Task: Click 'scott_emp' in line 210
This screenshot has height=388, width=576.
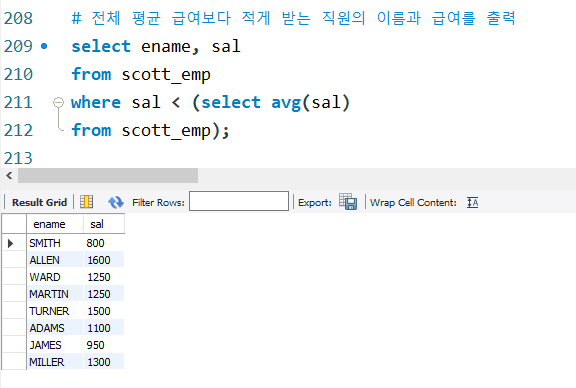Action: pyautogui.click(x=166, y=75)
